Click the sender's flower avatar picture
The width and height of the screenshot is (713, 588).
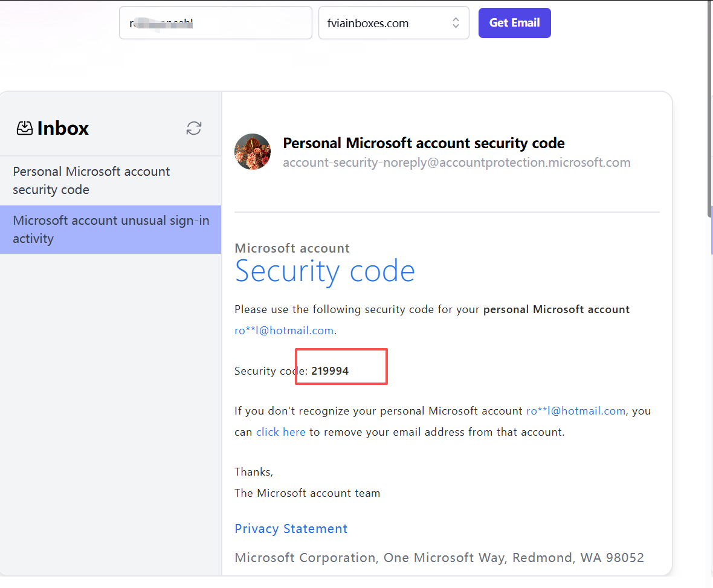(253, 152)
